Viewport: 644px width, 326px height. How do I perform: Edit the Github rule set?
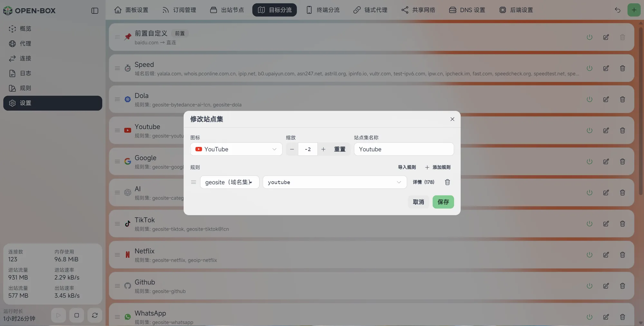click(606, 286)
